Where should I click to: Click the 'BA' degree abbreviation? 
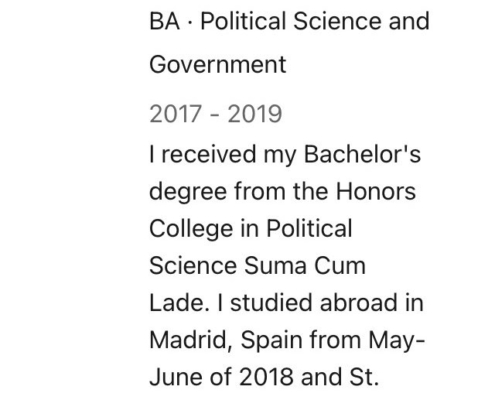(164, 21)
